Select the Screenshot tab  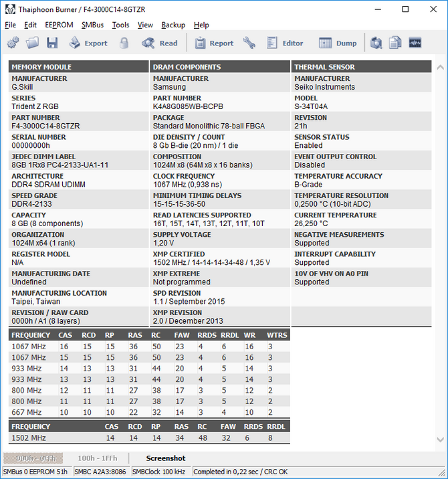pos(166,458)
